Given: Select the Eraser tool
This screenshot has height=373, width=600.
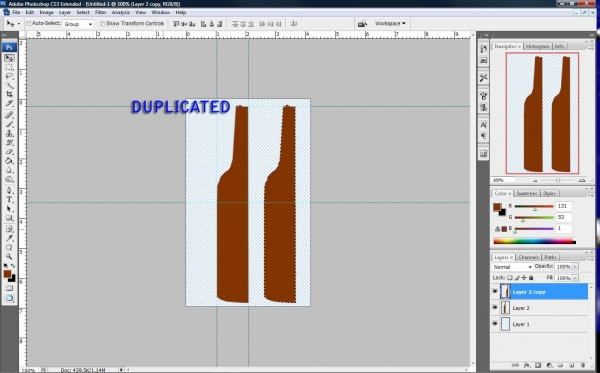Looking at the screenshot, I should coord(10,152).
